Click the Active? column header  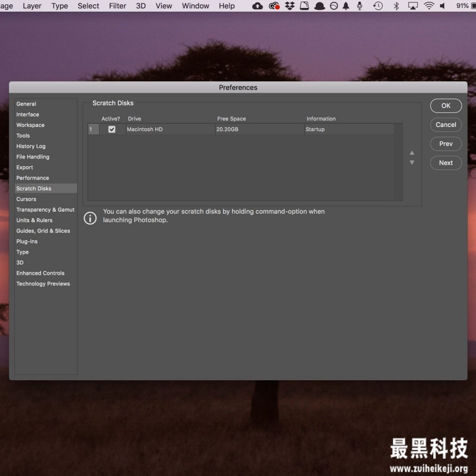tap(111, 119)
